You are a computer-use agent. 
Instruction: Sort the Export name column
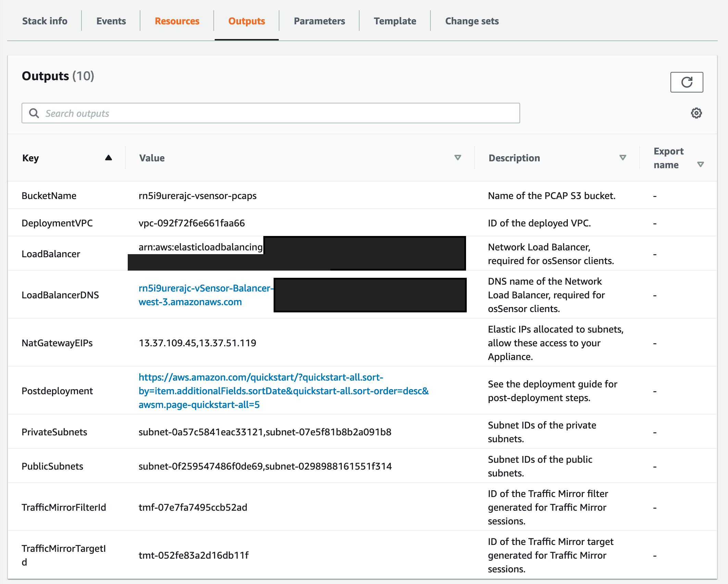point(701,164)
